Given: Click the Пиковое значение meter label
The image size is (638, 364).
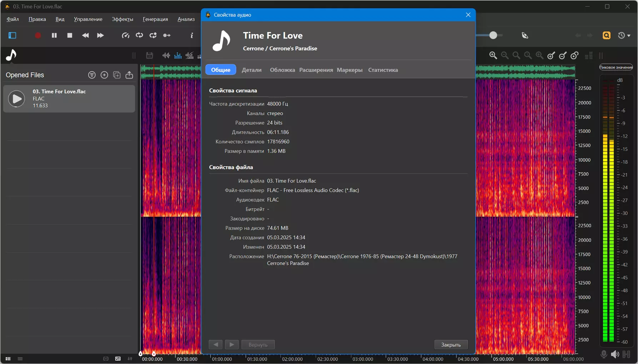Looking at the screenshot, I should [x=616, y=67].
